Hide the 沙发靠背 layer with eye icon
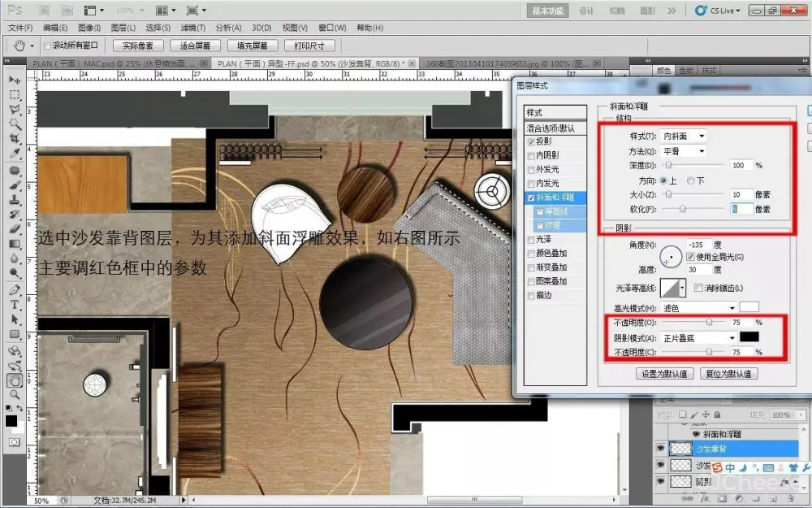The image size is (812, 508). (660, 449)
